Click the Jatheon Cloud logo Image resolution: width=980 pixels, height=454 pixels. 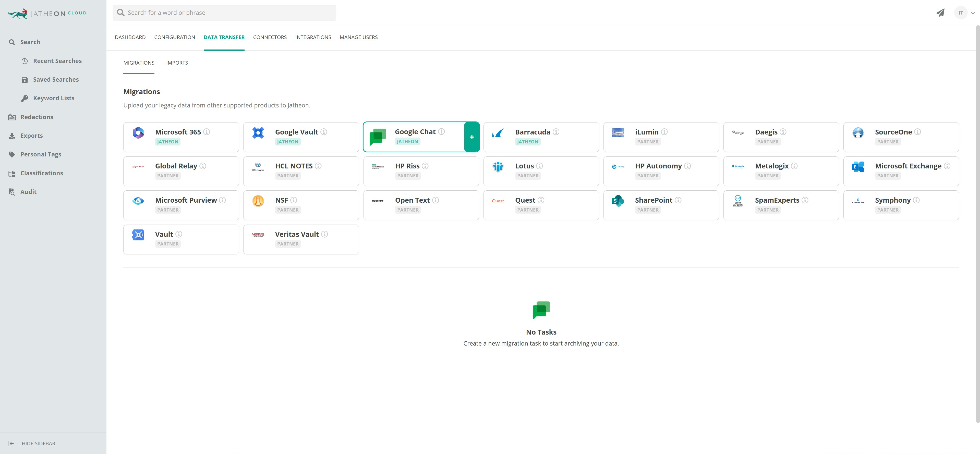[47, 13]
